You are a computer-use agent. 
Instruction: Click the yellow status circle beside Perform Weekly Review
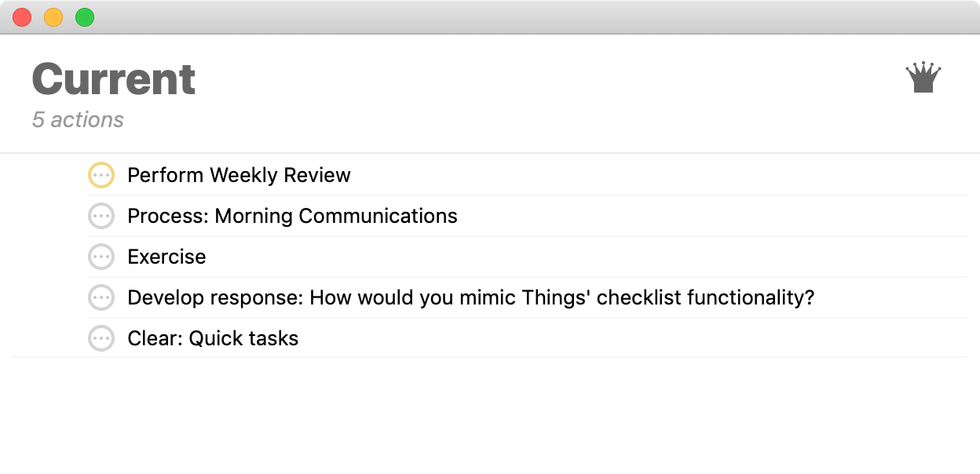tap(101, 175)
